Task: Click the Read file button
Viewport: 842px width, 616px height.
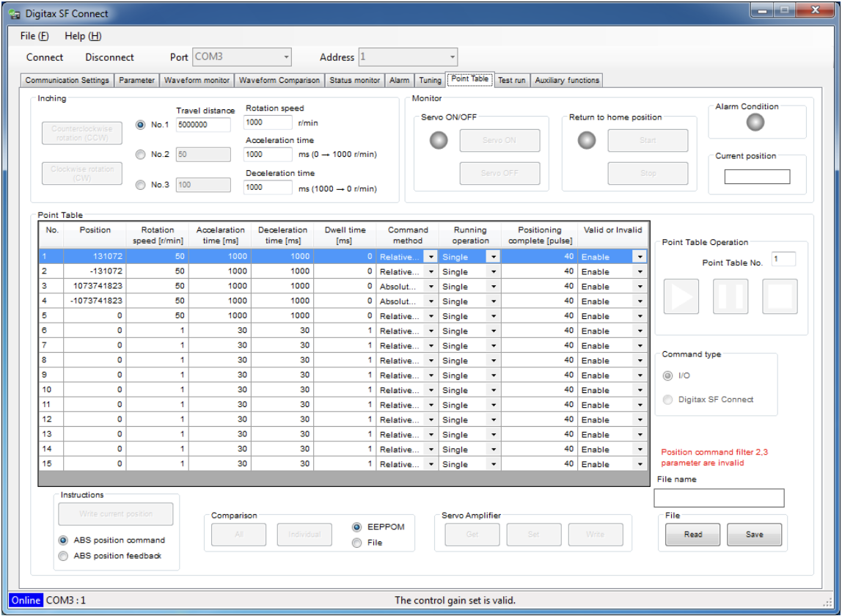Action: [x=692, y=535]
